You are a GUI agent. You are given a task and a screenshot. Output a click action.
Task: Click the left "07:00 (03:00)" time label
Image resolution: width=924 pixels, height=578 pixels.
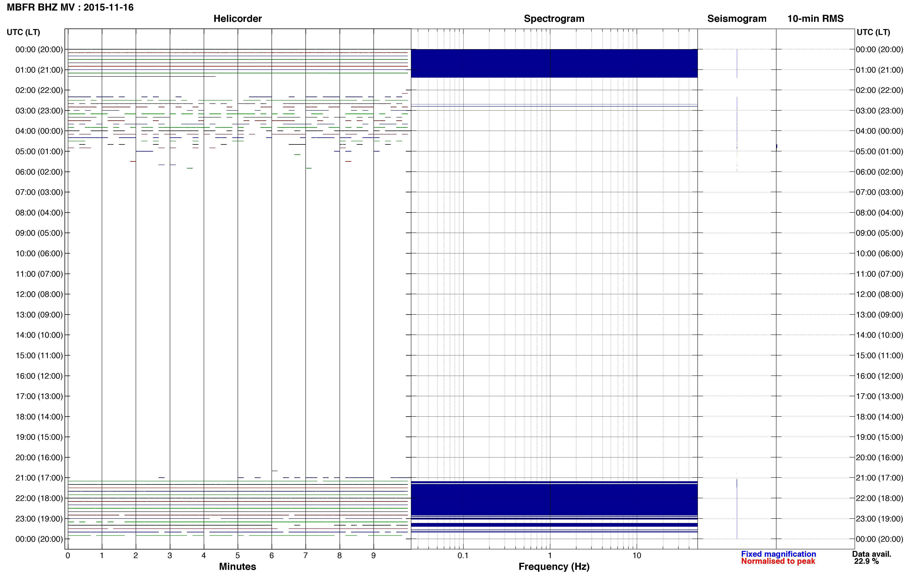pyautogui.click(x=39, y=192)
